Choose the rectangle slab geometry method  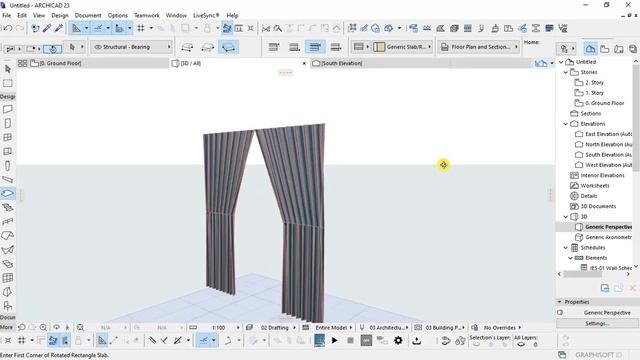point(208,47)
